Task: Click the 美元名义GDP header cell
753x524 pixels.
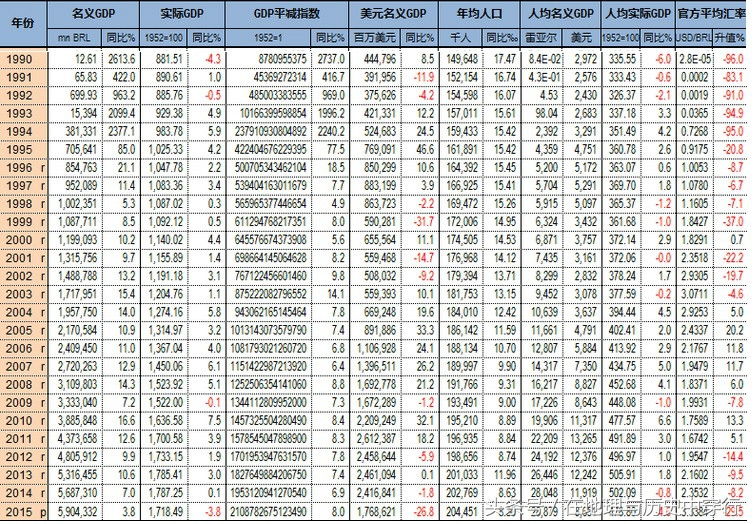Action: [x=393, y=14]
